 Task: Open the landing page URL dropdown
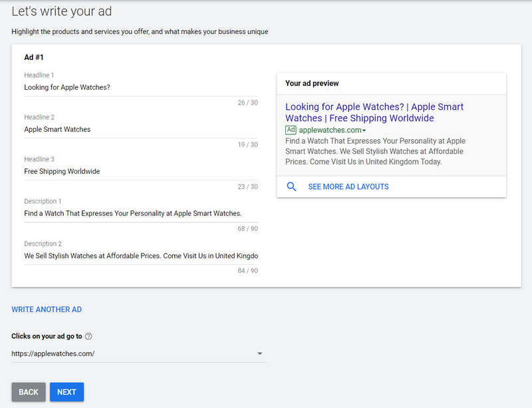(x=259, y=353)
